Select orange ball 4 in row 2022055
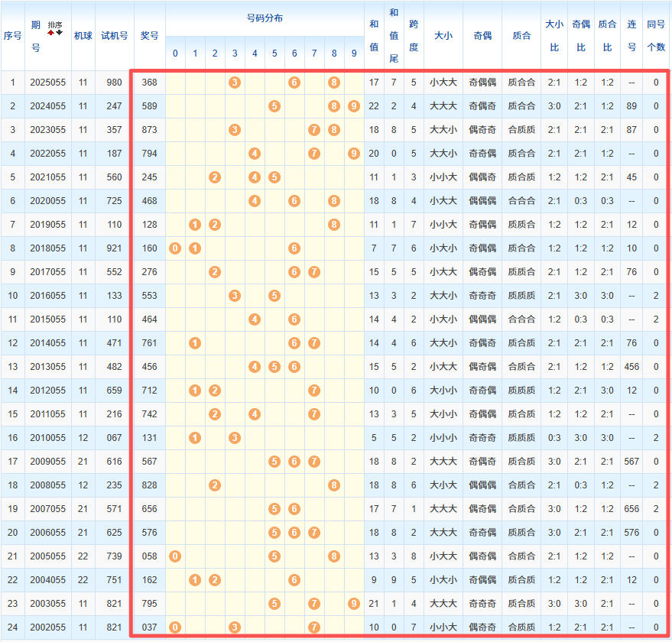 point(255,154)
